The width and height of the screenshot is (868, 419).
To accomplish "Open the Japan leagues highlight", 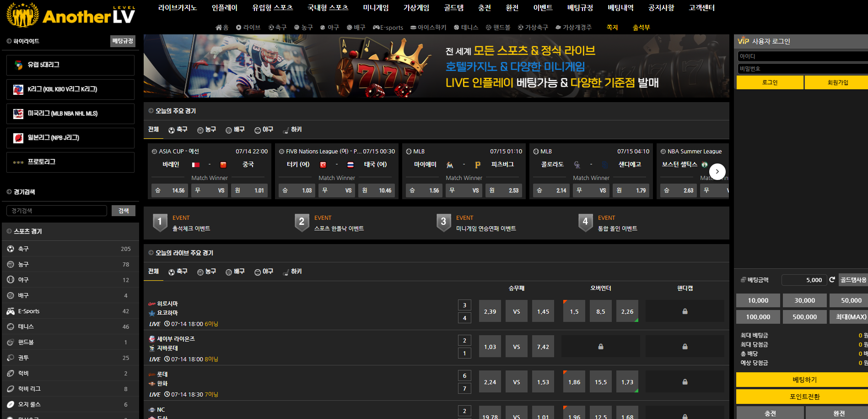I will (70, 138).
